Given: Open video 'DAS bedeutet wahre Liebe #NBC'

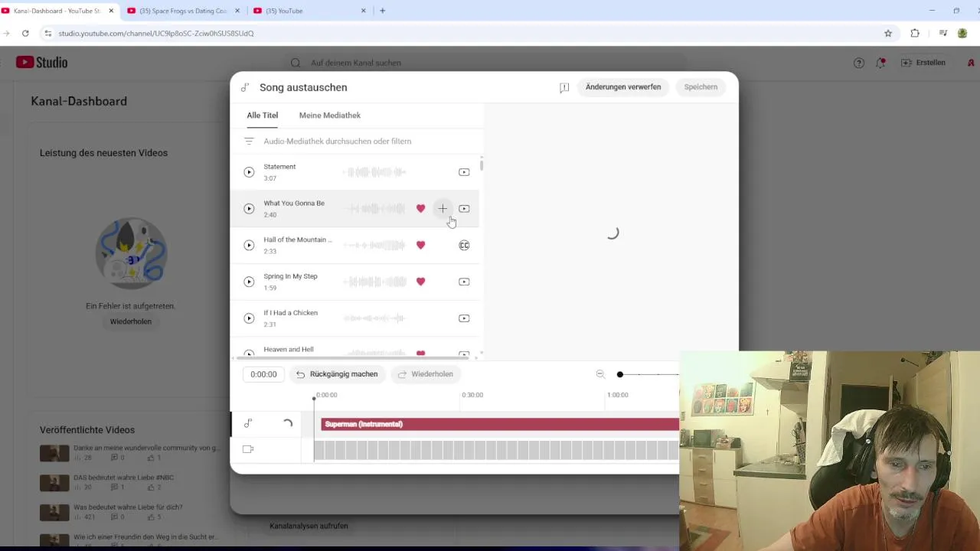Looking at the screenshot, I should pyautogui.click(x=123, y=478).
